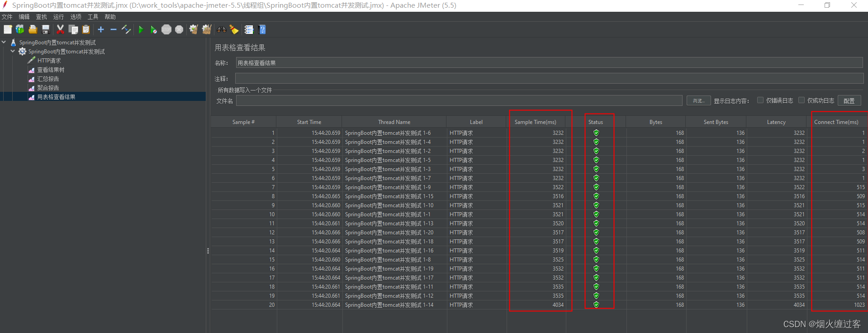Open the 运行 menu

(x=59, y=17)
